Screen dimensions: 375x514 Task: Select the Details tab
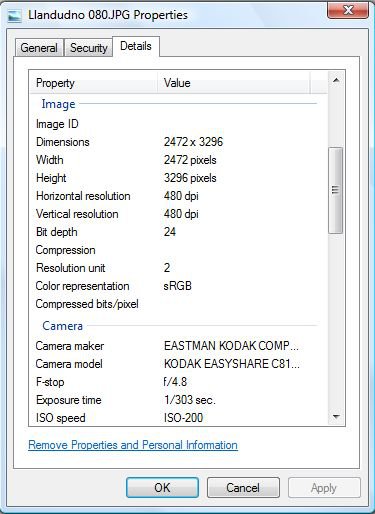(136, 46)
